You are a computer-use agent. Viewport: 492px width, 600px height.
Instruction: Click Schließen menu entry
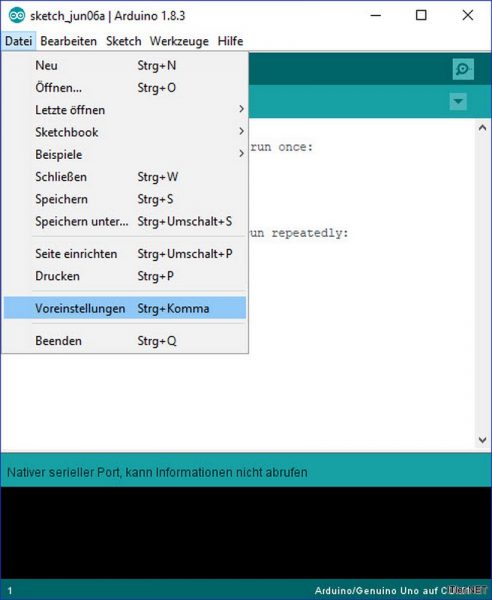click(x=125, y=176)
